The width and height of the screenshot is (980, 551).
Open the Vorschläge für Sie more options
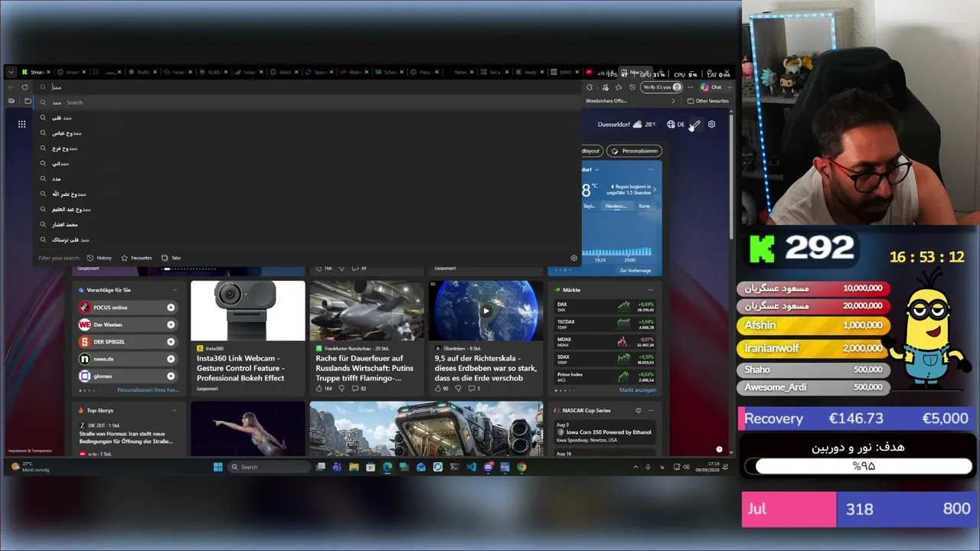click(x=175, y=290)
